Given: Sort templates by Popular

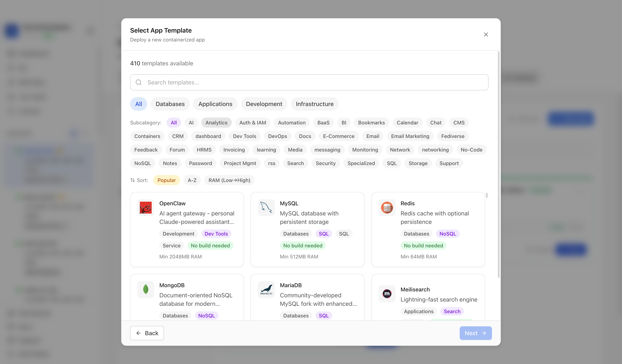Looking at the screenshot, I should (167, 180).
